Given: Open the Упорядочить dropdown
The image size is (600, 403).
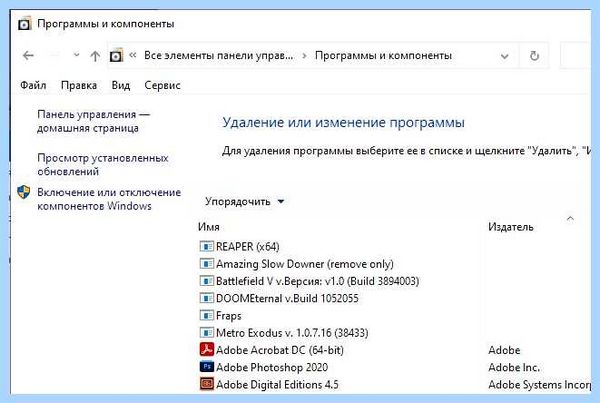Looking at the screenshot, I should [245, 201].
